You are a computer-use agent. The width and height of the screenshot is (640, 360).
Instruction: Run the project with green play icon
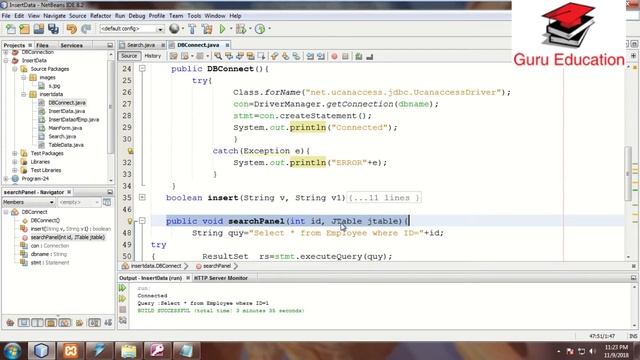222,29
